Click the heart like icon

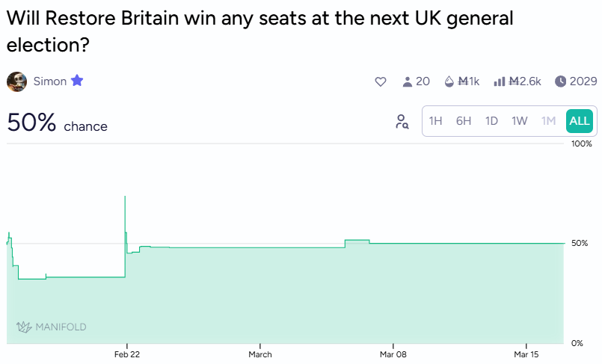point(380,81)
